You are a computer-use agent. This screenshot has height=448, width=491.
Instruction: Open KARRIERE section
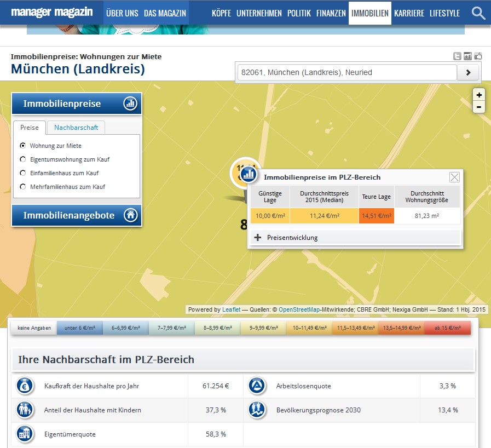click(x=409, y=13)
